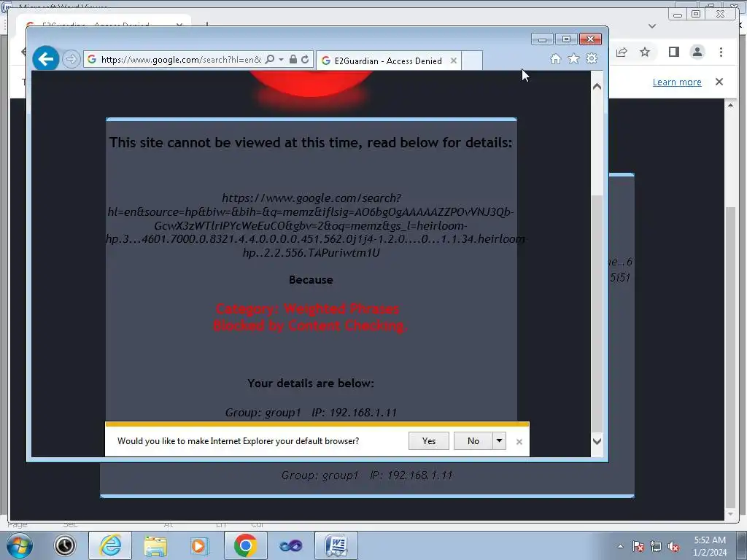This screenshot has height=560, width=747.
Task: Click the network tray icon
Action: tap(656, 547)
